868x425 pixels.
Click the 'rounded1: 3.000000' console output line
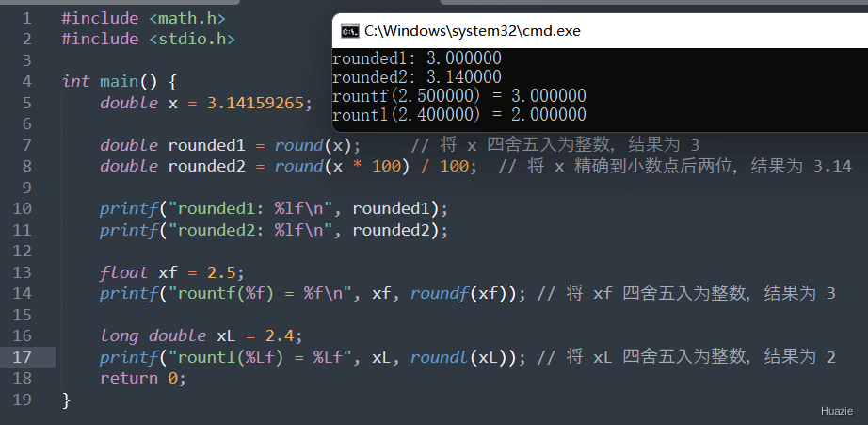[417, 58]
